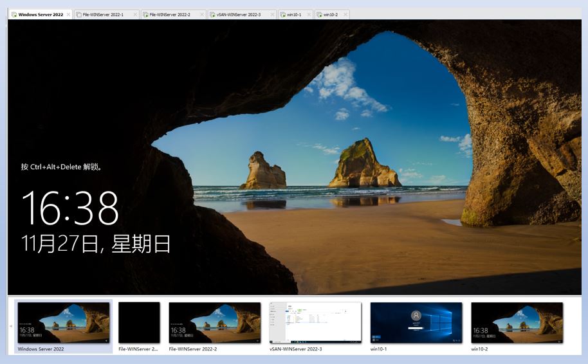Viewport: 588px width, 364px height.
Task: Click the left scroll arrow of thumbnail bar
Action: pyautogui.click(x=11, y=326)
